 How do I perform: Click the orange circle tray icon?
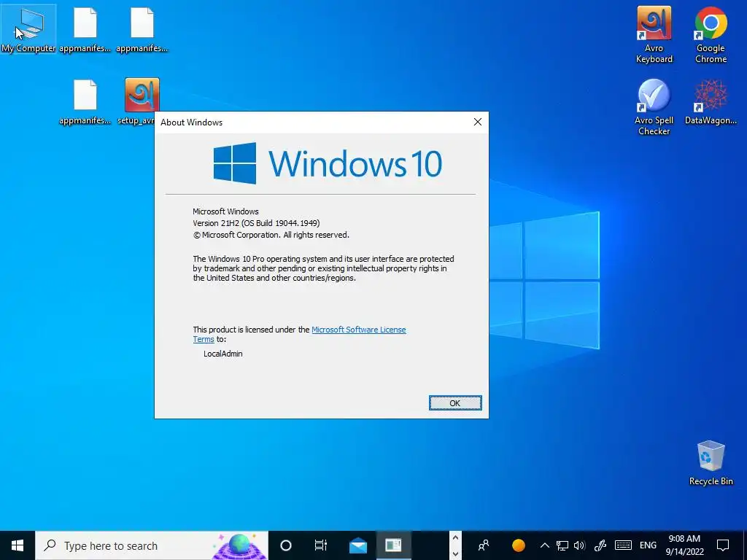pyautogui.click(x=519, y=545)
